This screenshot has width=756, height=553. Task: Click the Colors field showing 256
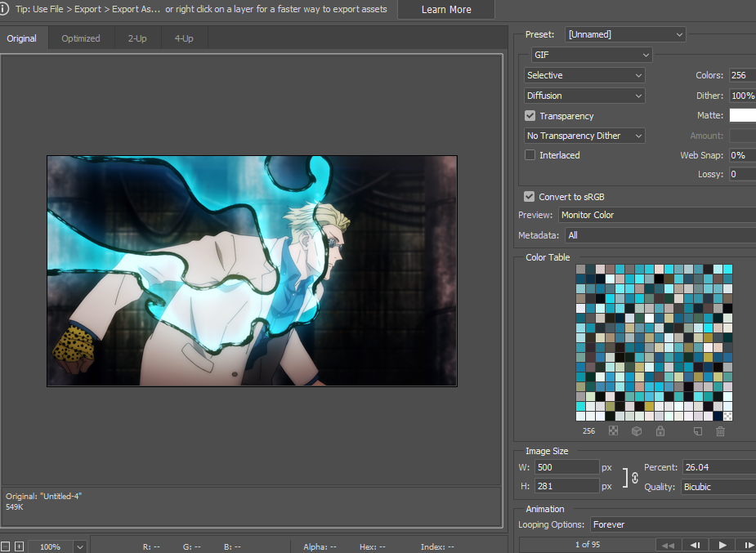pyautogui.click(x=742, y=75)
